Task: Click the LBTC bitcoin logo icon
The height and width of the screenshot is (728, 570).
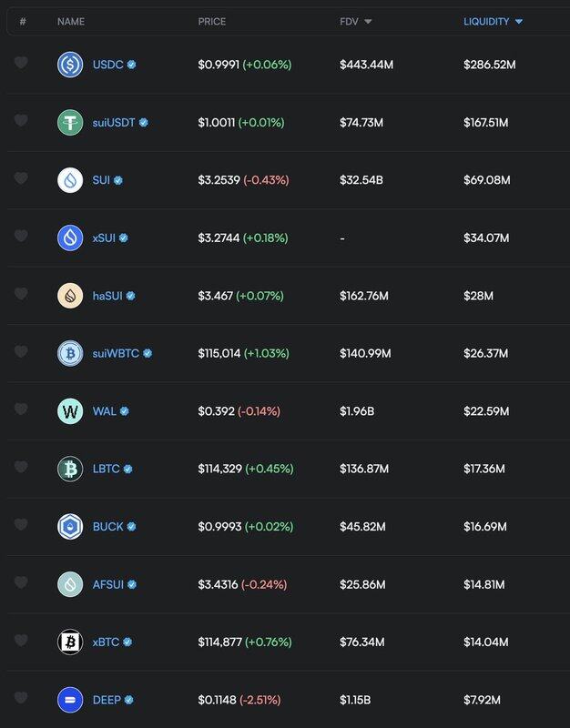Action: 70,469
